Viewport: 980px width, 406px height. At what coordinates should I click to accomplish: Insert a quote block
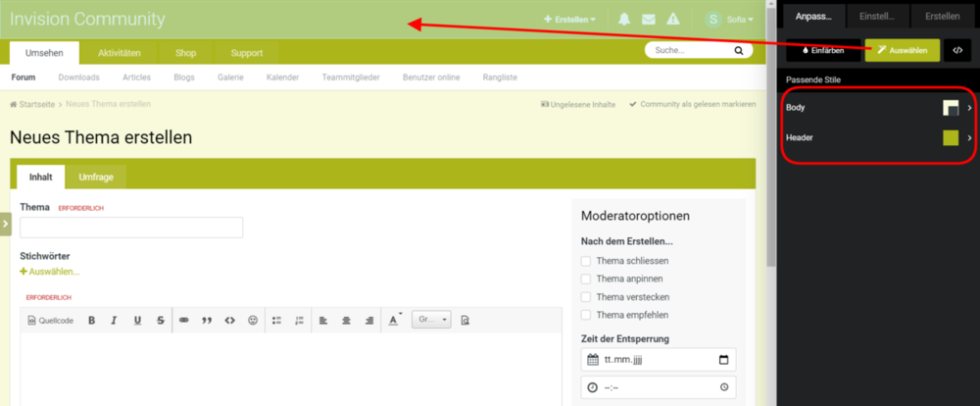click(x=207, y=321)
